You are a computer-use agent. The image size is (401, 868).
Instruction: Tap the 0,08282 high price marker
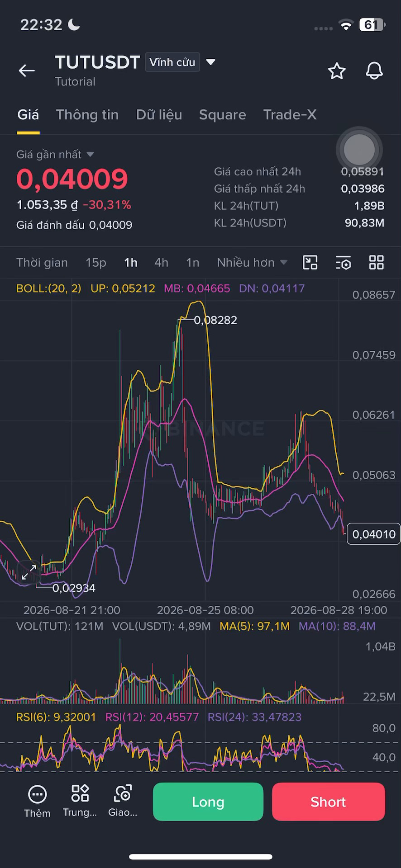click(x=215, y=320)
